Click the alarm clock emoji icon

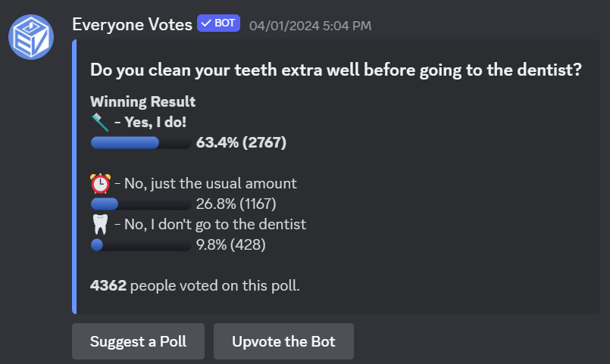[100, 183]
